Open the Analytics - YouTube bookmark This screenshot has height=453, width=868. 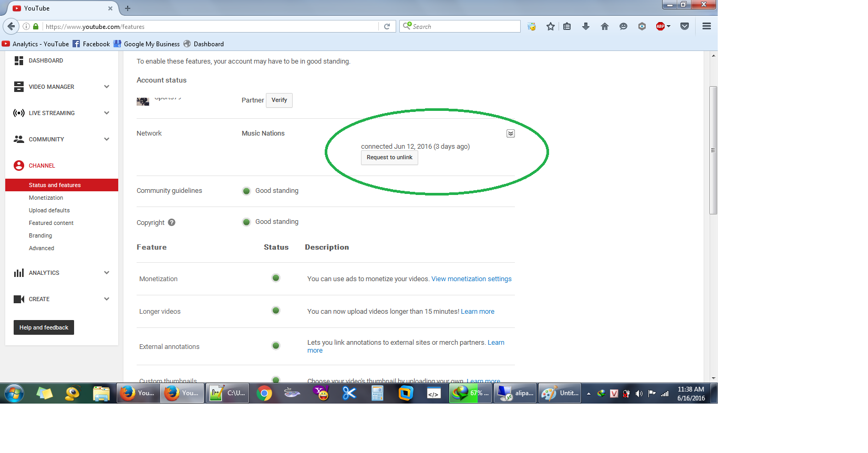(x=36, y=44)
